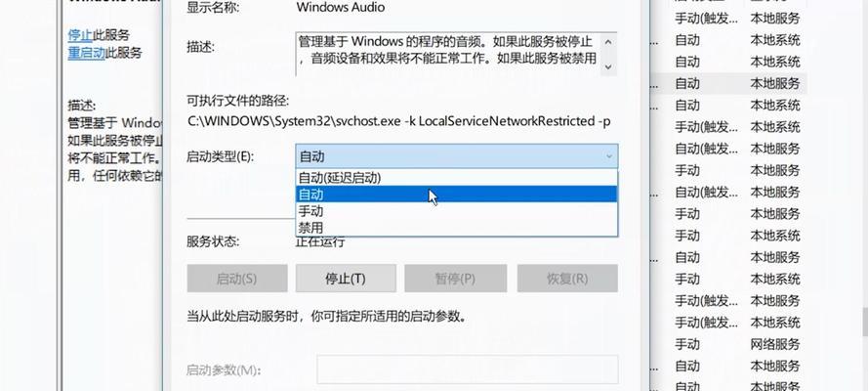Click the disabled 恢复(R) button

pos(567,278)
